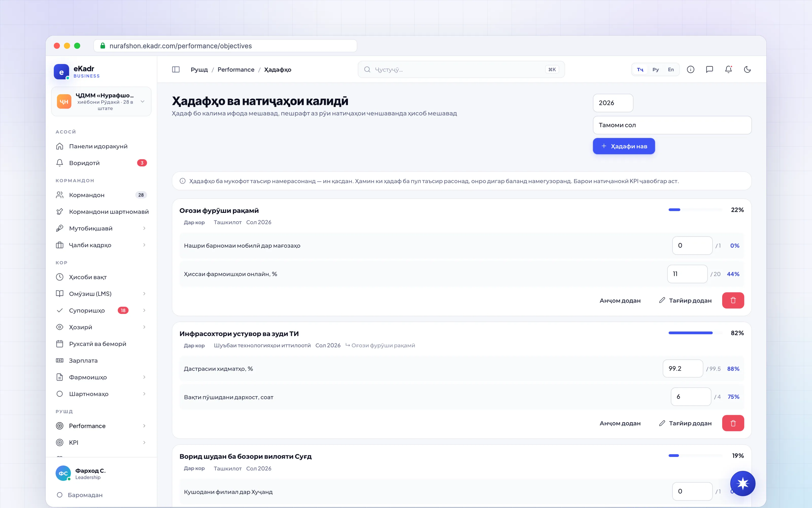Delete the «Инфрасохтори устувор ва зуди ТИ» objective
The height and width of the screenshot is (508, 812).
tap(733, 423)
